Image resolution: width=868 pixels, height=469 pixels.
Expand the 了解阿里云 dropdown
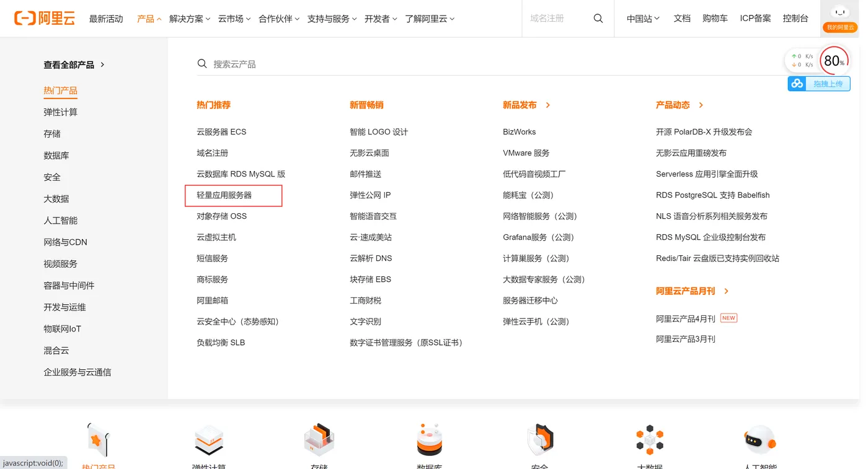430,19
